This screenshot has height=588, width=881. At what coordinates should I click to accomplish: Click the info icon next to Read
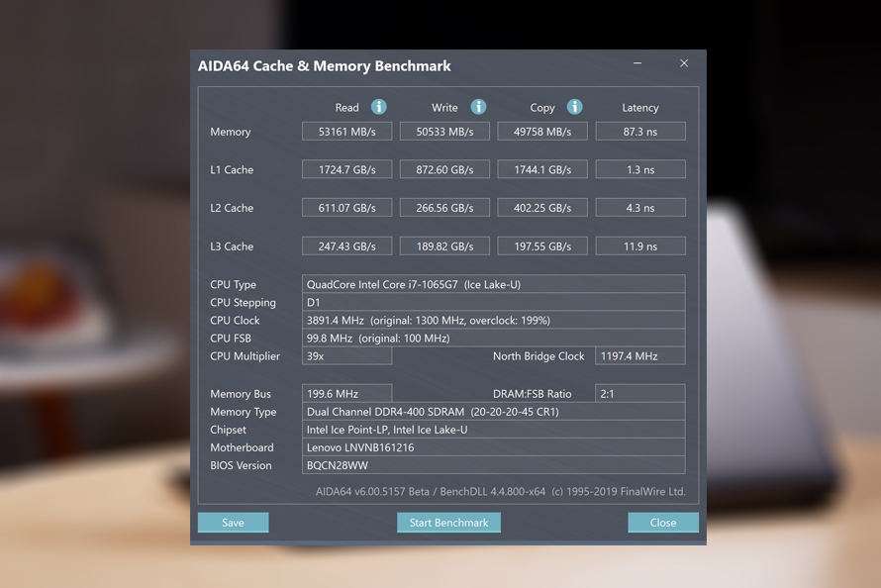pyautogui.click(x=379, y=107)
